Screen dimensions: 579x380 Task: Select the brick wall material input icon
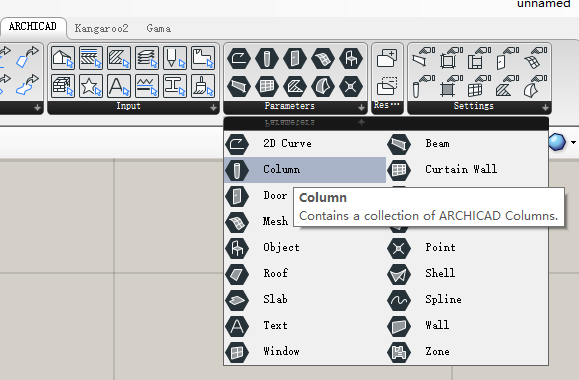[63, 86]
